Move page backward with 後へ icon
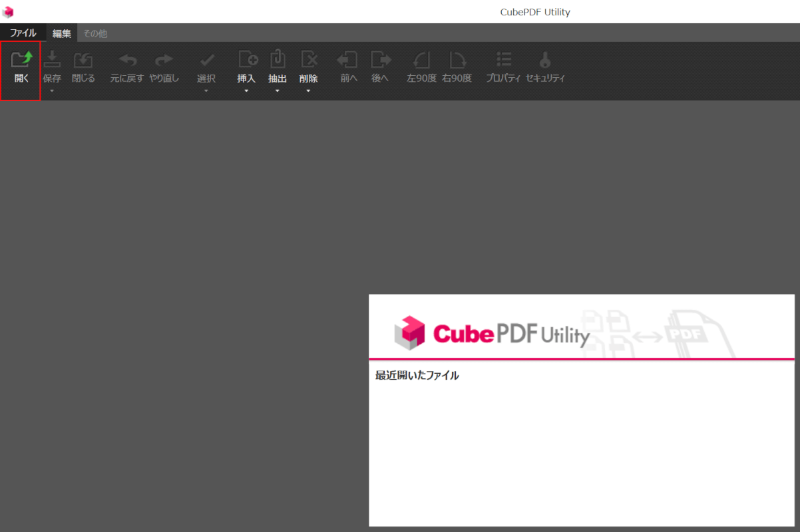Screen dimensions: 800x532 click(381, 59)
